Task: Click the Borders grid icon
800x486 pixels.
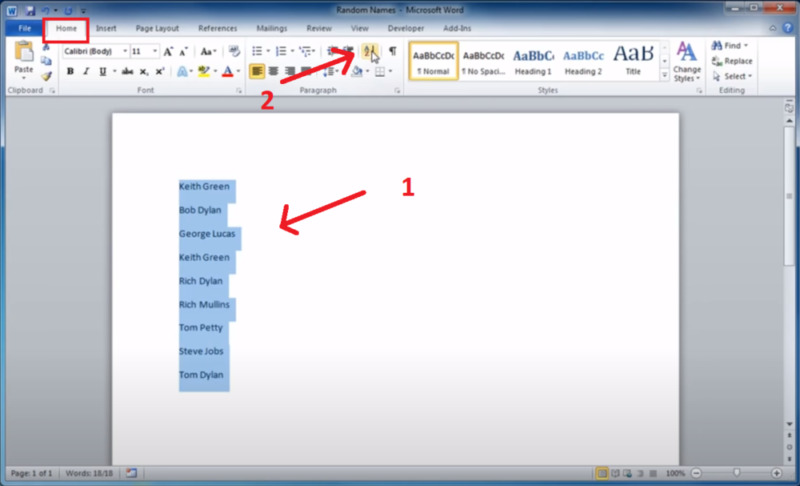Action: pyautogui.click(x=380, y=71)
